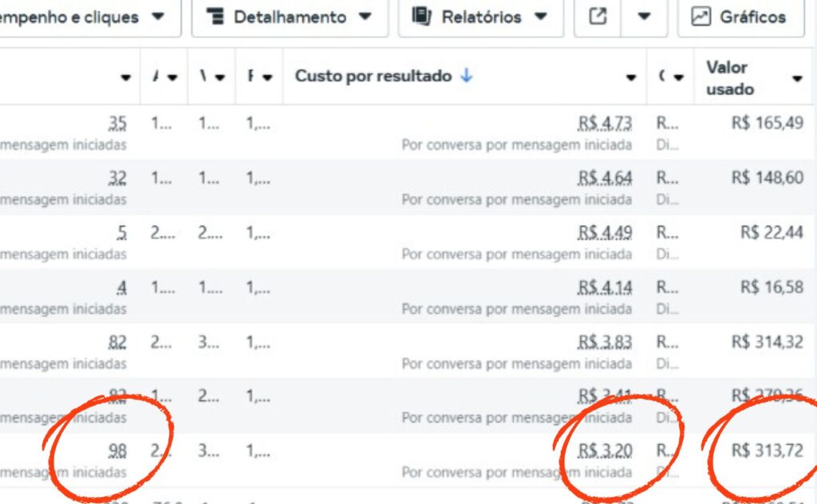Viewport: 817px width, 504px height.
Task: Click the Valor usado column header
Action: (x=730, y=77)
